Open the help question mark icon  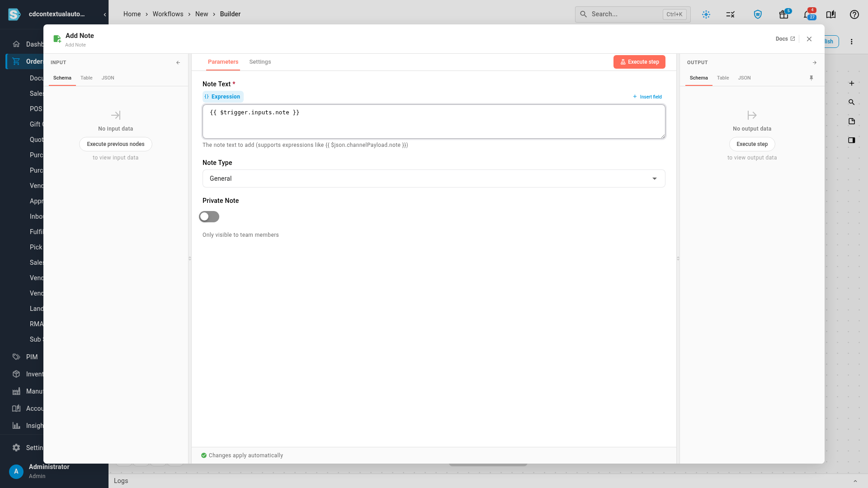click(x=854, y=14)
